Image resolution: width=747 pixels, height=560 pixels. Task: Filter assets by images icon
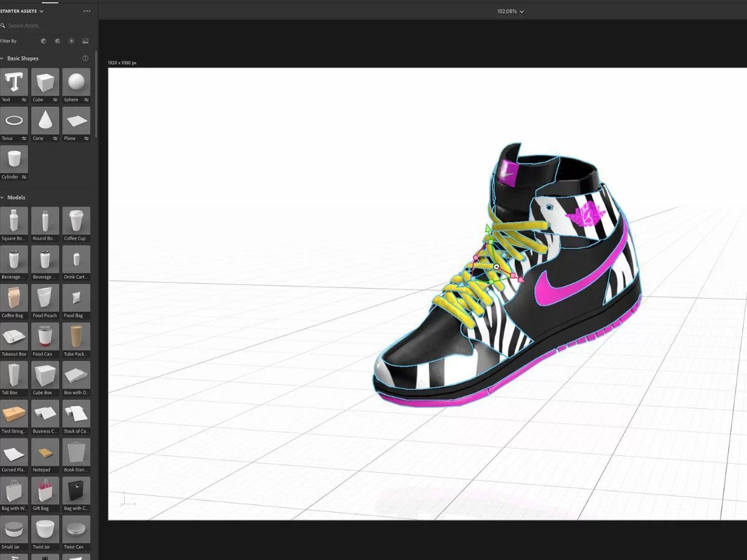pyautogui.click(x=85, y=41)
